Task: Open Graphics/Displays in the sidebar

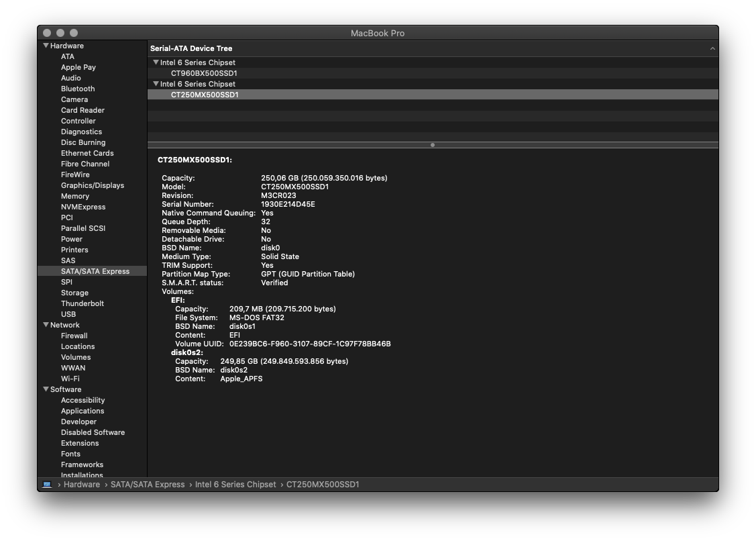Action: pyautogui.click(x=93, y=185)
